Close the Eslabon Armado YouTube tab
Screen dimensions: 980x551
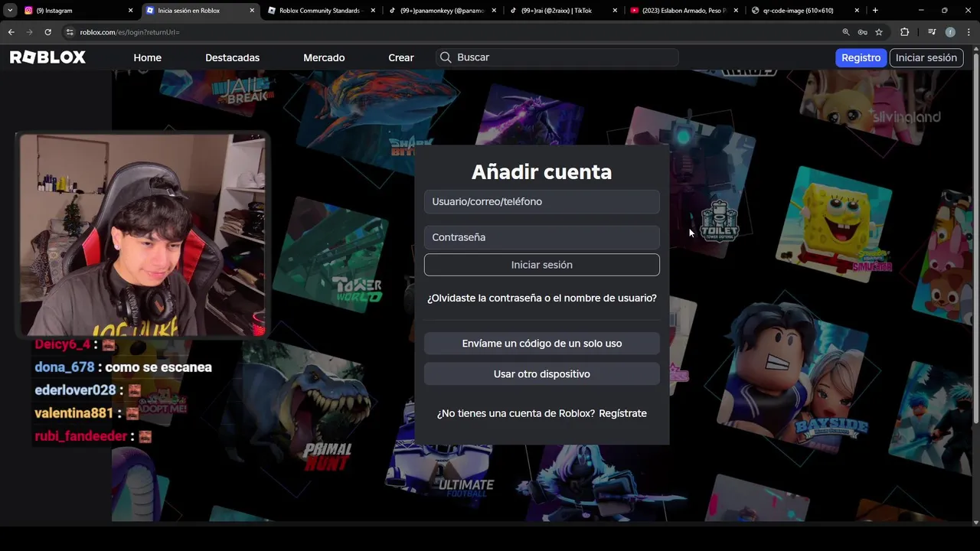coord(736,11)
